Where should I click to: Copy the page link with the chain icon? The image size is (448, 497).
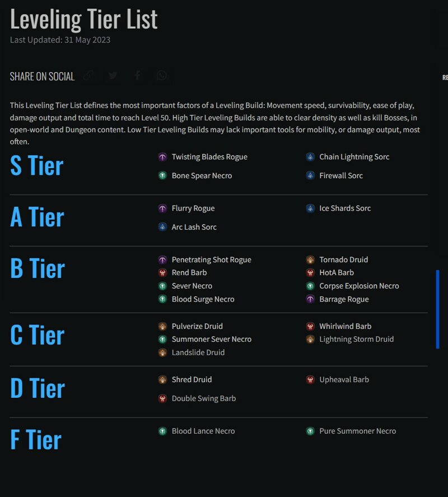[x=90, y=76]
